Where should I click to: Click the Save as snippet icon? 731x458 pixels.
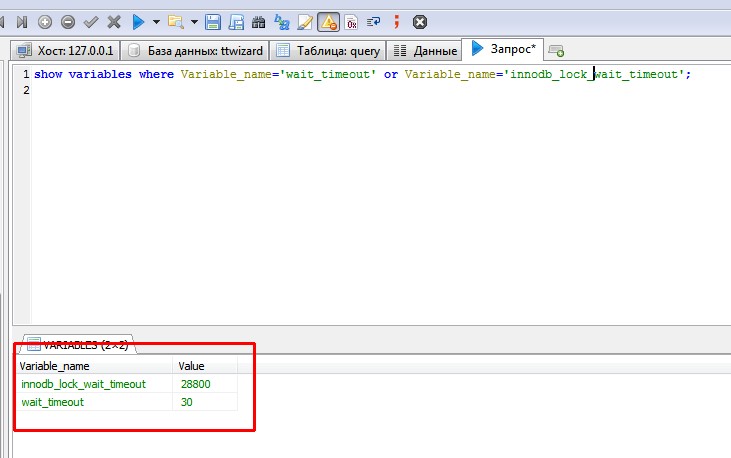236,20
